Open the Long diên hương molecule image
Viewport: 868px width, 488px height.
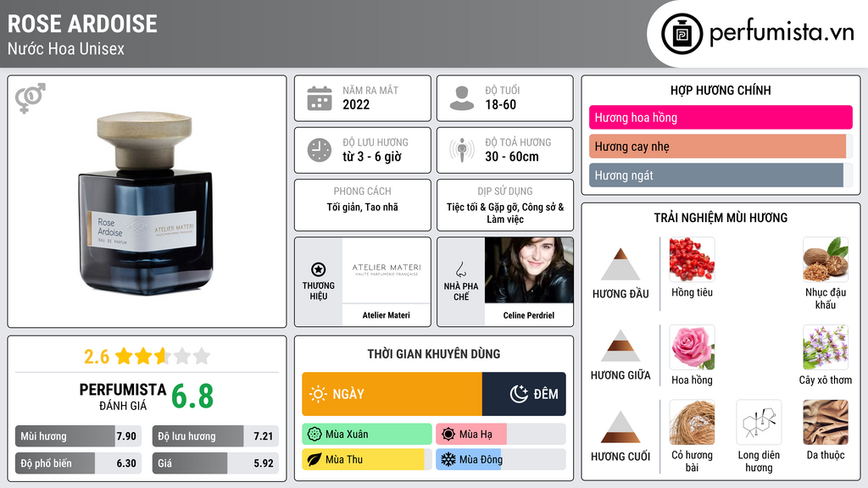(759, 422)
